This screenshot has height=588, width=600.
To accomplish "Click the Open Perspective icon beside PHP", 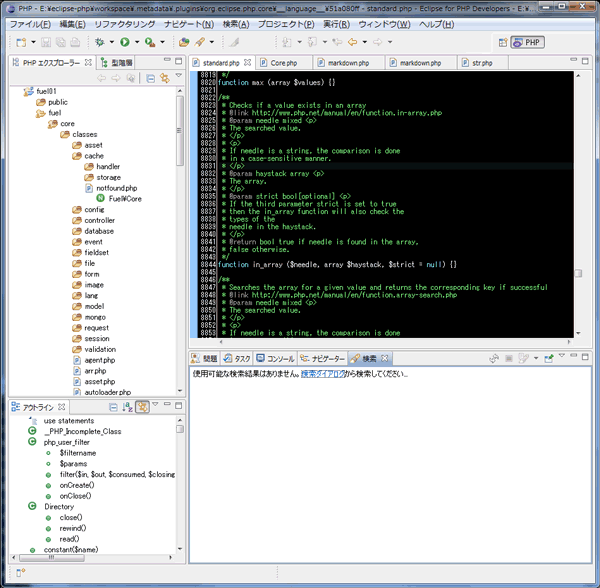I will tap(503, 42).
